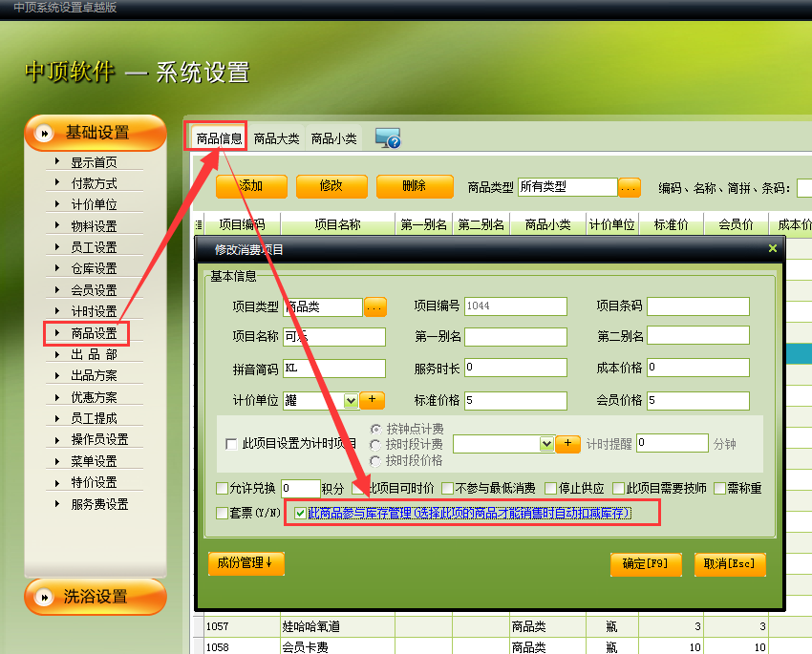Click the 删除 button
Viewport: 812px width, 654px height.
point(415,186)
